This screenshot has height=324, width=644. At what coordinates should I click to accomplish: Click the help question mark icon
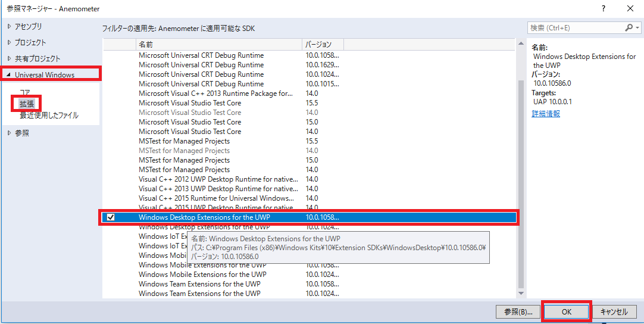pos(604,8)
